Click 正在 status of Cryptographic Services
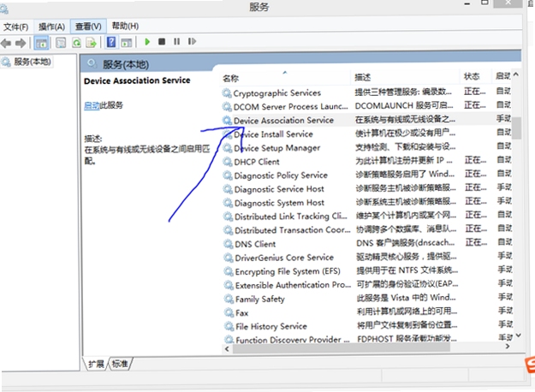Screen dimensions: 535x392 pyautogui.click(x=474, y=92)
